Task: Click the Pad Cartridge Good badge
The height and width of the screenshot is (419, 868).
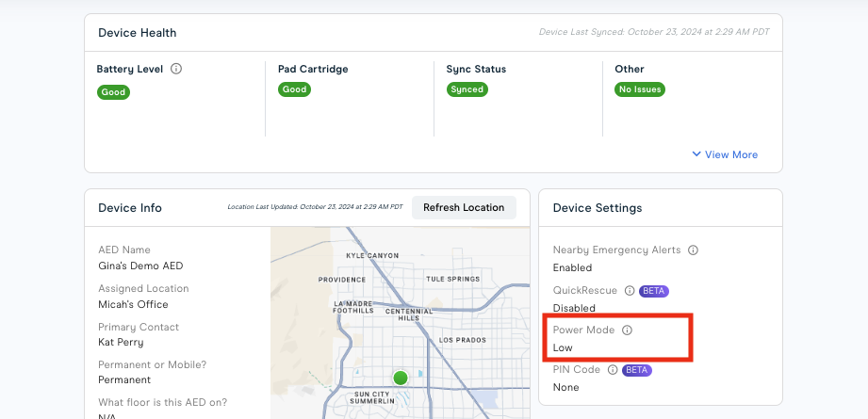Action: coord(295,89)
